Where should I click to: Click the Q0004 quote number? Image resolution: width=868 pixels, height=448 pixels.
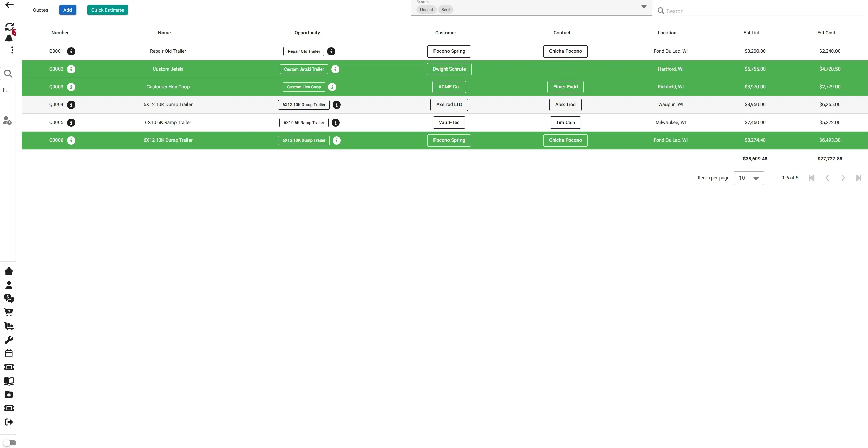click(56, 105)
